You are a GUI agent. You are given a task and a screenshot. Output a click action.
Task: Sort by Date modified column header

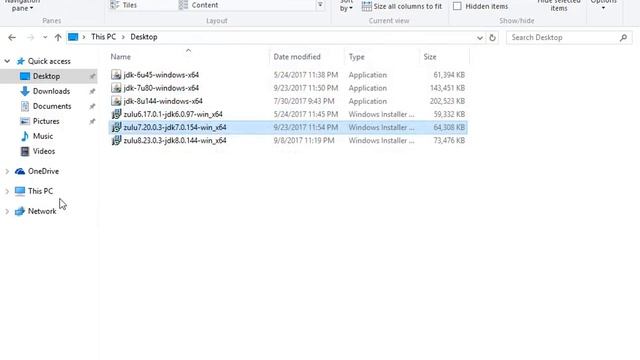click(x=297, y=57)
